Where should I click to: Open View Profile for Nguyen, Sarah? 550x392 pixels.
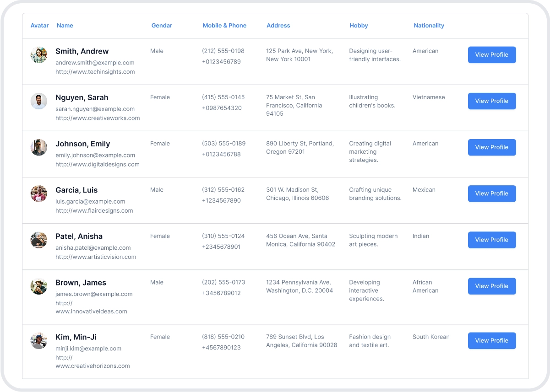pyautogui.click(x=491, y=101)
